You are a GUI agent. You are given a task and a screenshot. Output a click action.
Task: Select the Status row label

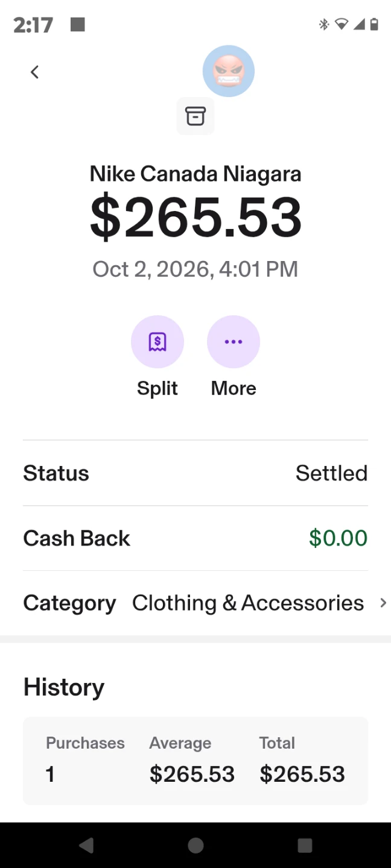[56, 473]
